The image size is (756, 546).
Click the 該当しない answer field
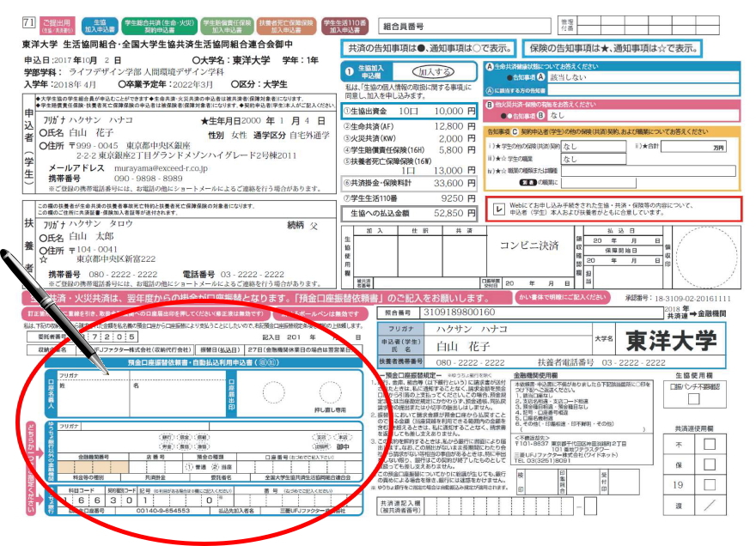point(643,77)
